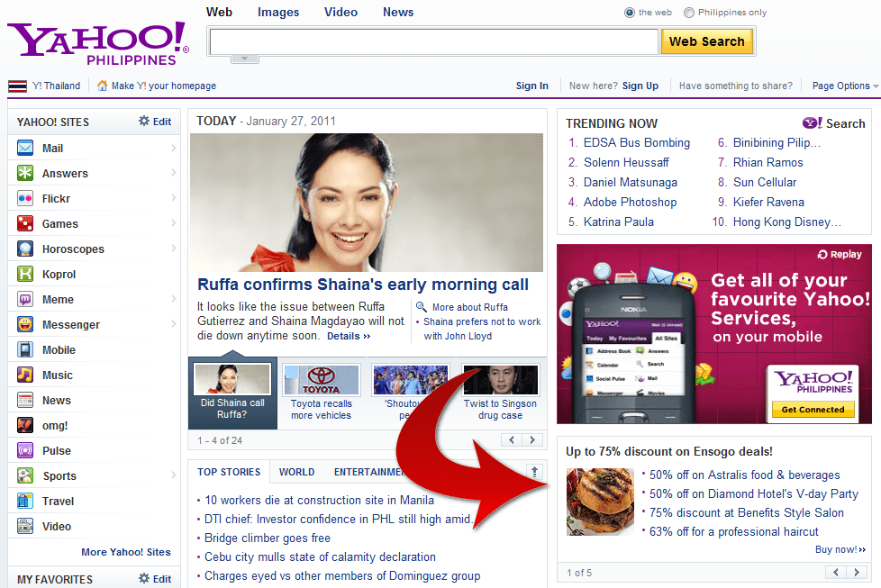Open the Sports icon
Image resolution: width=881 pixels, height=588 pixels.
[25, 475]
